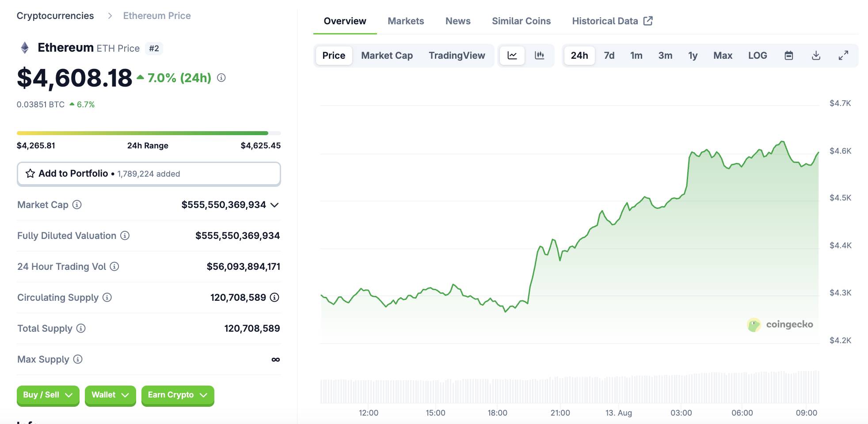Set chart range to Max
The height and width of the screenshot is (424, 868).
[x=723, y=56]
